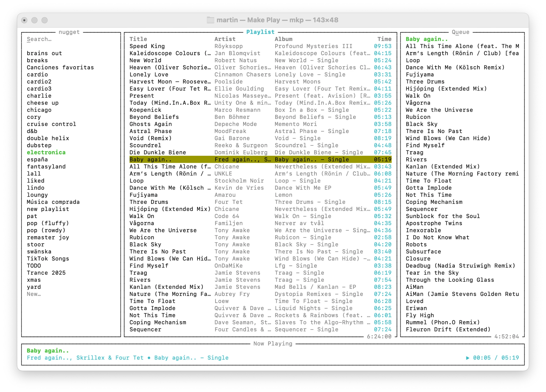The width and height of the screenshot is (546, 392).
Task: Open the 'TikTok Songs' playlist
Action: [48, 259]
